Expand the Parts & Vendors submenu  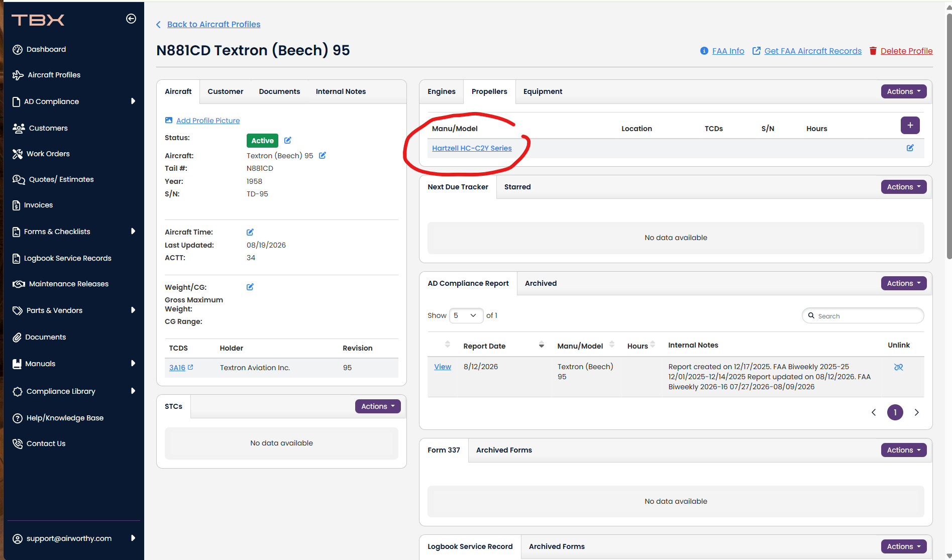(133, 310)
